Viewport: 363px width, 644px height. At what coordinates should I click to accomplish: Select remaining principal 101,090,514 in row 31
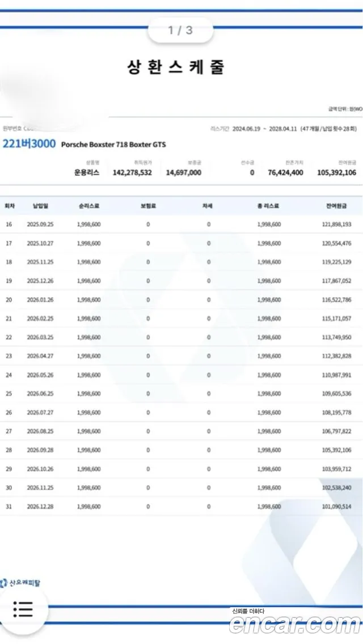tap(336, 506)
